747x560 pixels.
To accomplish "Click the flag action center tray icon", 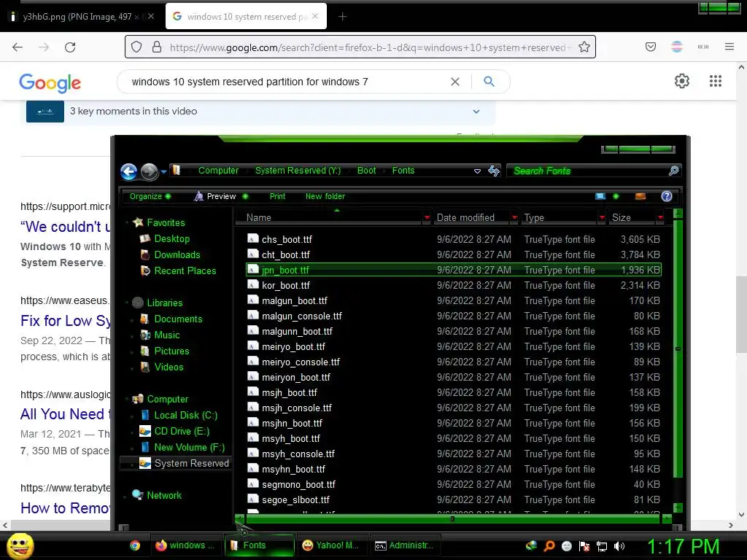I will click(x=584, y=546).
